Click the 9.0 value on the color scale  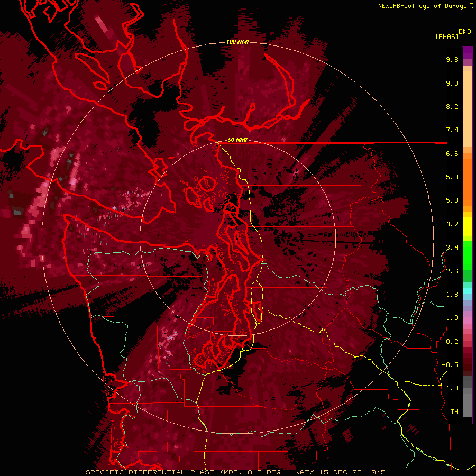(452, 83)
